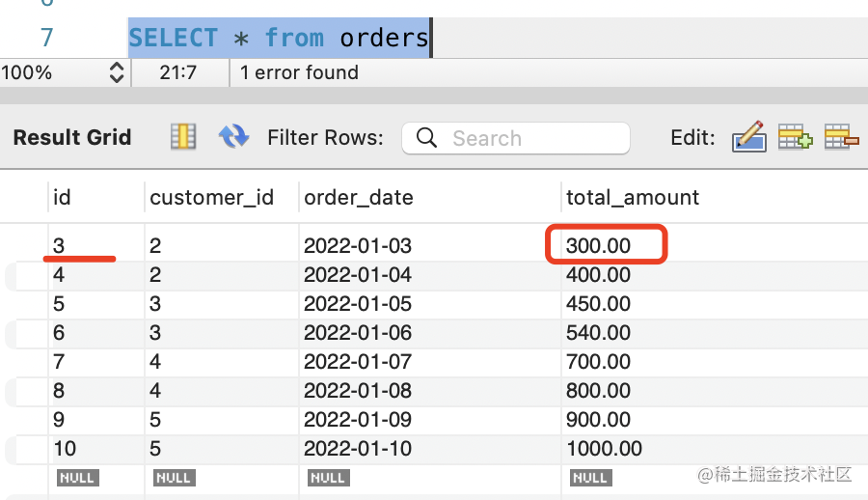Select the cell with total 300.00
Viewport: 868px width, 500px height.
(x=599, y=246)
